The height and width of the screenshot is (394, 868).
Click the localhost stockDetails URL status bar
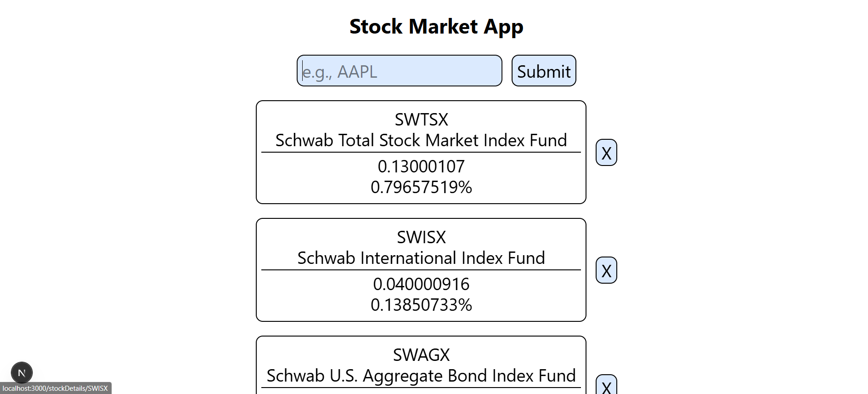coord(55,388)
